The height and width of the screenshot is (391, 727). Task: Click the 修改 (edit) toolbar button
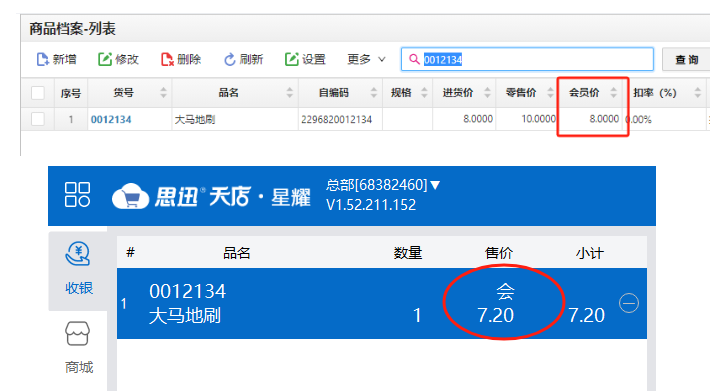(x=118, y=59)
